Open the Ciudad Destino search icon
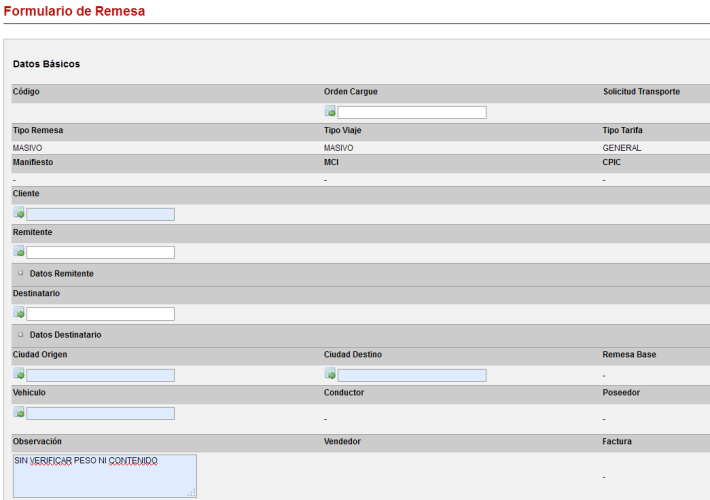Screen dimensions: 710x500 point(330,375)
